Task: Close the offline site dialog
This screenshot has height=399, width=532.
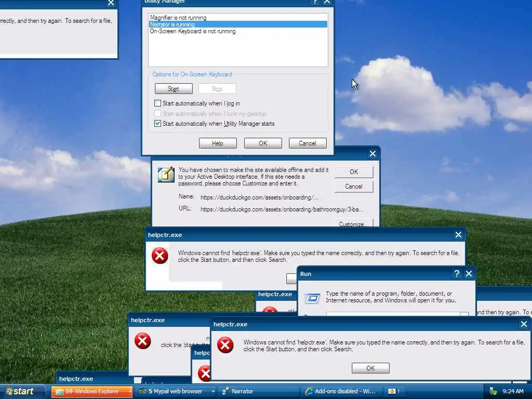Action: pyautogui.click(x=373, y=154)
